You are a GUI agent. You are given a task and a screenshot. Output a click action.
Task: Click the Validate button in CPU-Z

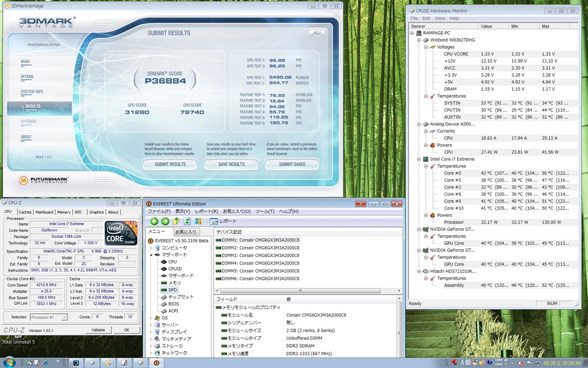(98, 330)
